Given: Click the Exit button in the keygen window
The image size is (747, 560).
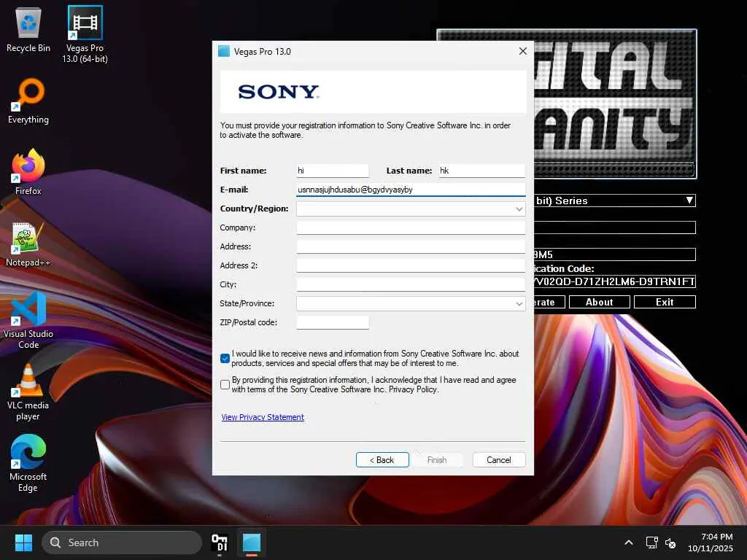Looking at the screenshot, I should point(665,302).
